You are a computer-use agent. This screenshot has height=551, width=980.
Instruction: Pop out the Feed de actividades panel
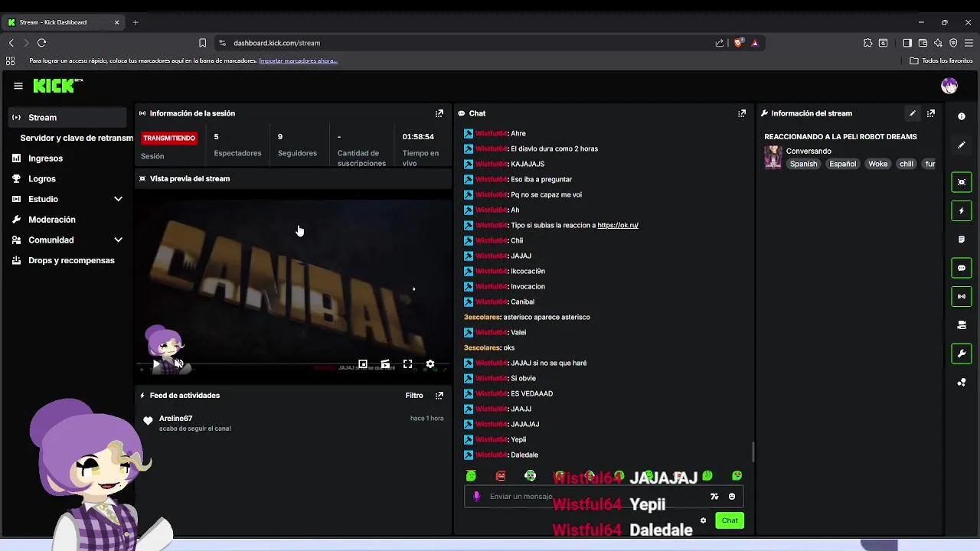click(439, 396)
